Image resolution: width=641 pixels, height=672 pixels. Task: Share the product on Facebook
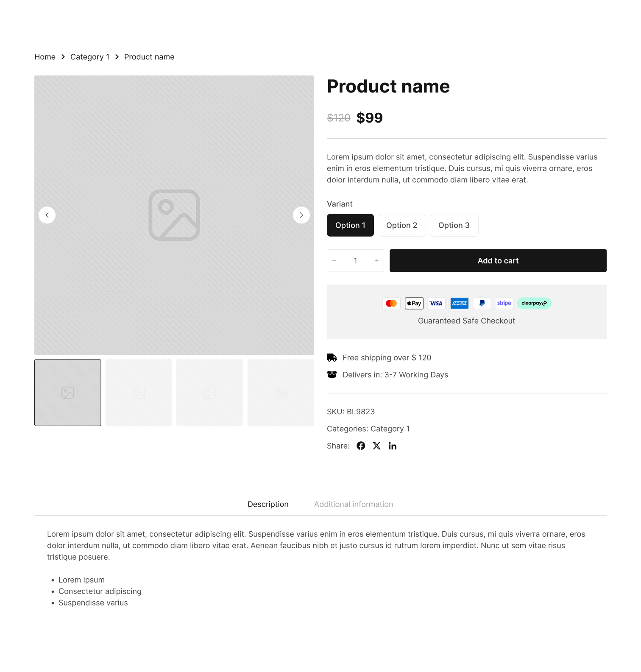click(361, 446)
